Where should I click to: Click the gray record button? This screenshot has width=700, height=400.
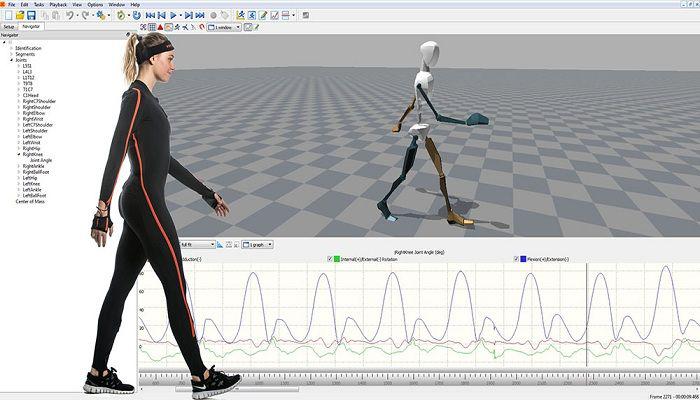213,15
